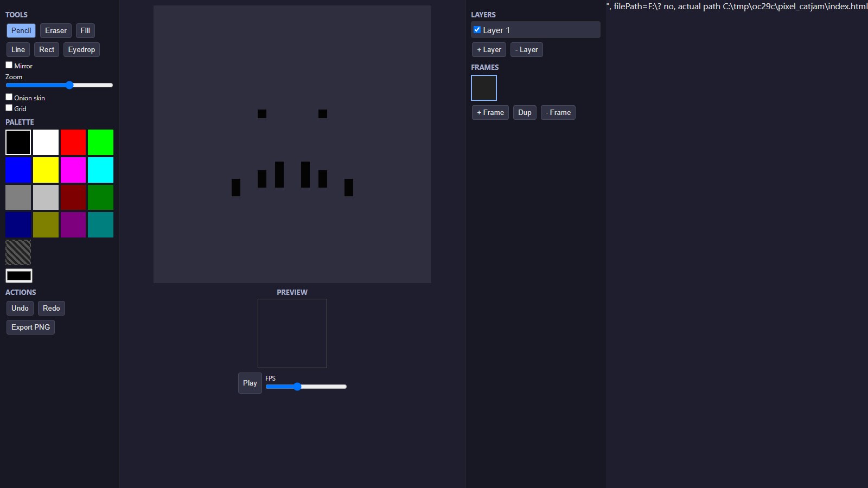Pick the purple palette swatch
868x488 pixels.
pos(73,224)
